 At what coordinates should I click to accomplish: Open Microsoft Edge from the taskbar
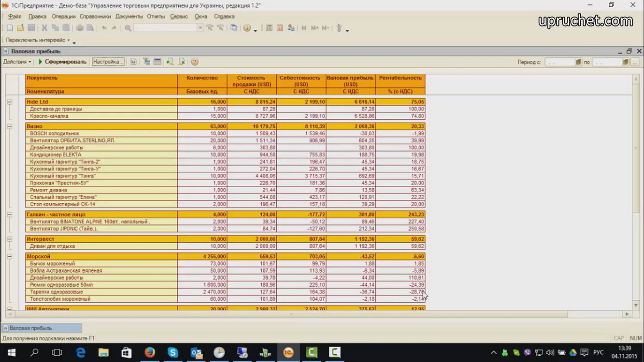tap(80, 353)
